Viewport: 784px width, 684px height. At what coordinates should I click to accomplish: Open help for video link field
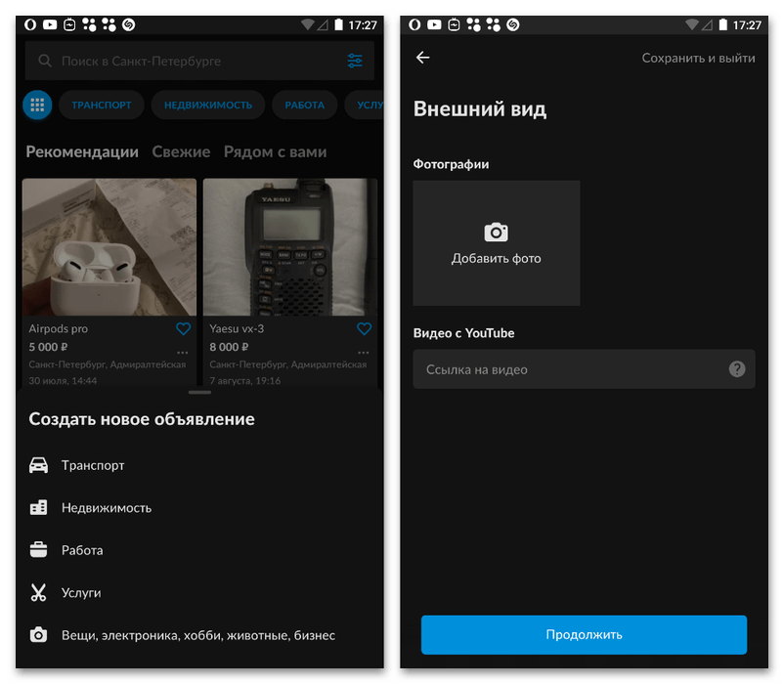(737, 369)
